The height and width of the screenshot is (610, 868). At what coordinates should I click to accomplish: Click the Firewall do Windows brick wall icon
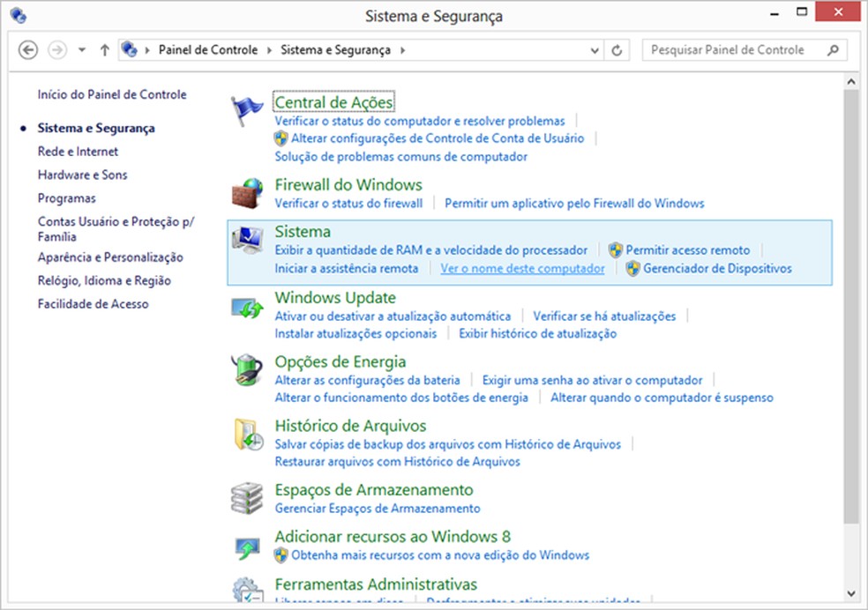(247, 193)
